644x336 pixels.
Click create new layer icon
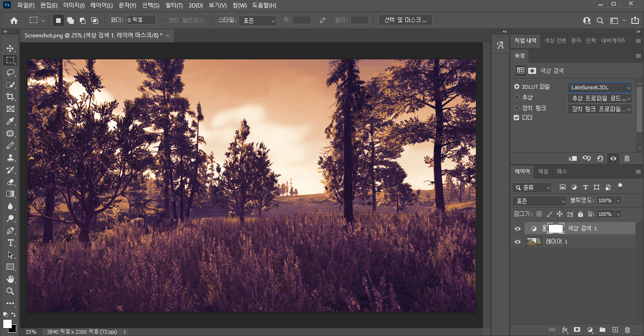point(615,330)
